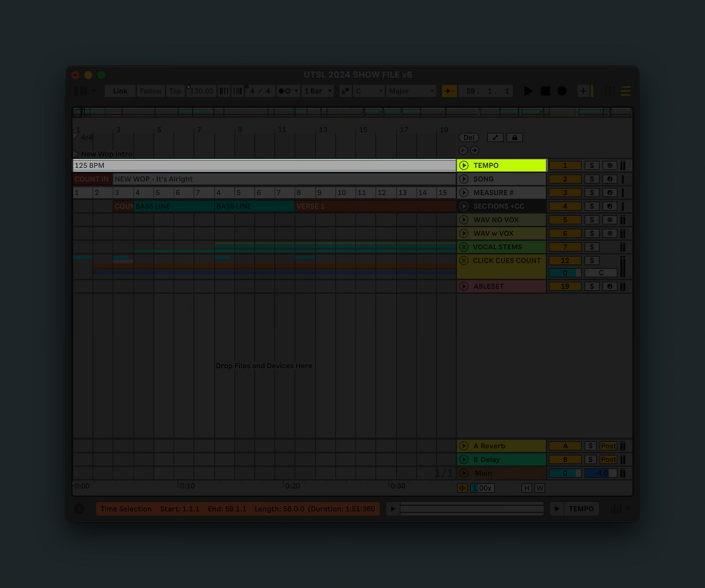Unfold the WAV NO VOX track

464,220
